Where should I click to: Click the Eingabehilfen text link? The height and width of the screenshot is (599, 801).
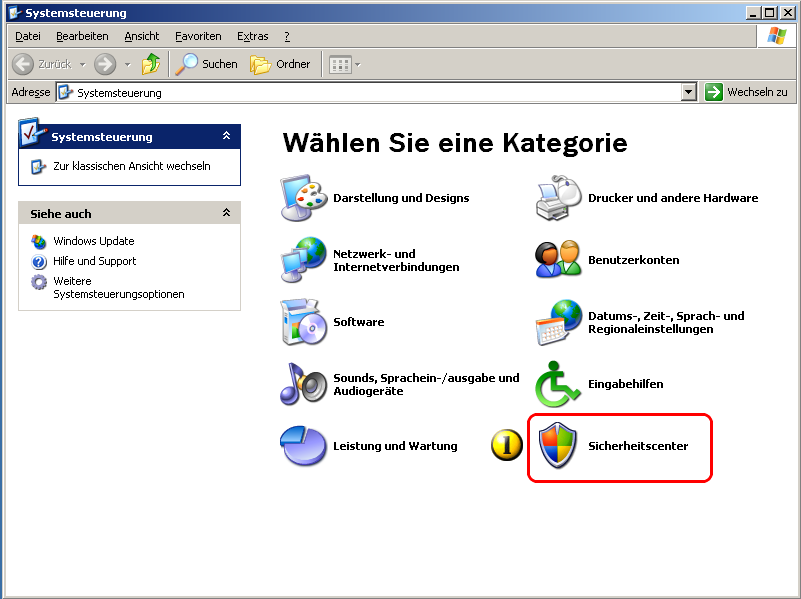click(625, 384)
